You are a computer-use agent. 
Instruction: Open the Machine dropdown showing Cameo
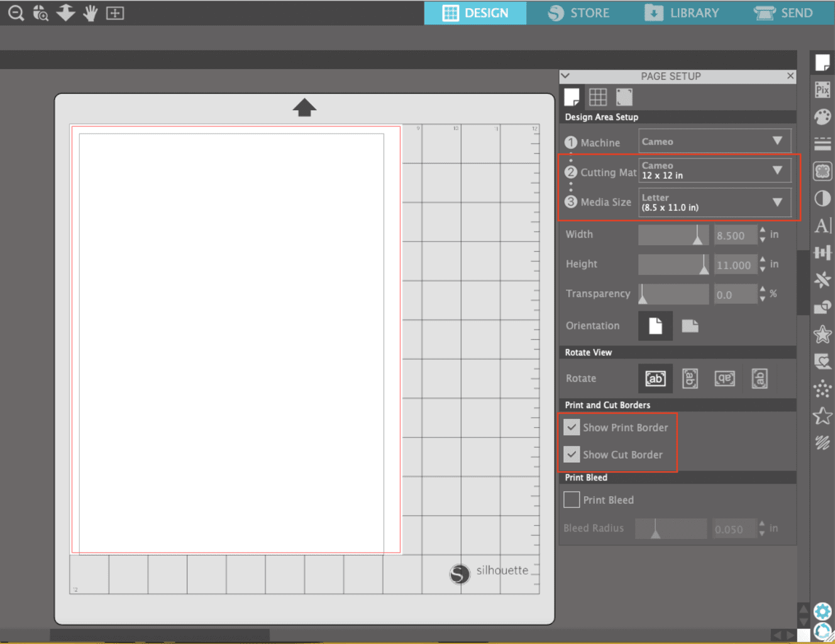click(714, 142)
